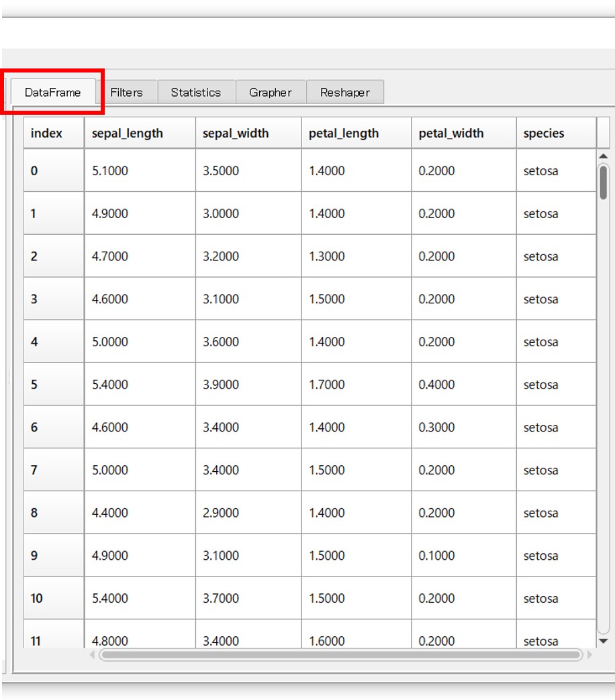Select row header 5
The image size is (615, 700).
[54, 385]
